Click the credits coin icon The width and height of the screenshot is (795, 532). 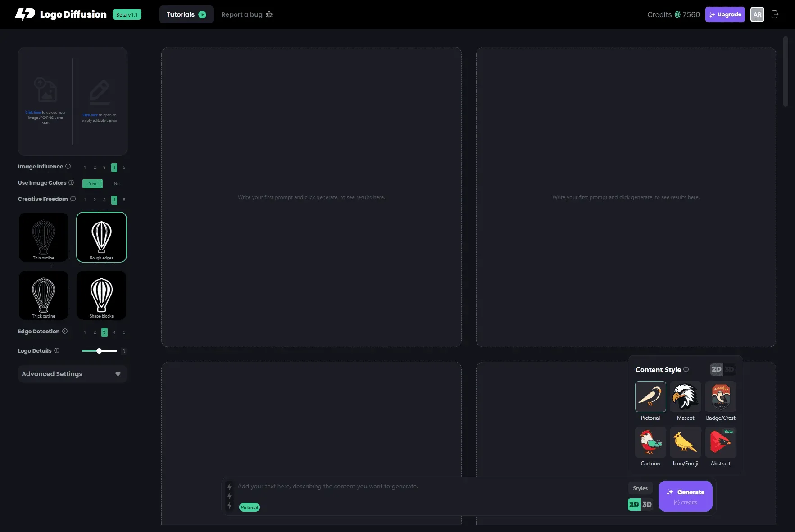click(677, 14)
